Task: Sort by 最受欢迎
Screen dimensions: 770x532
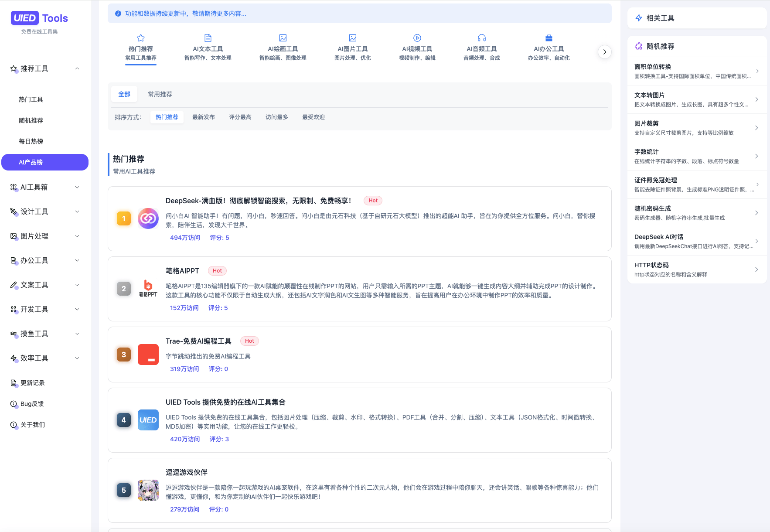Action: pyautogui.click(x=313, y=117)
